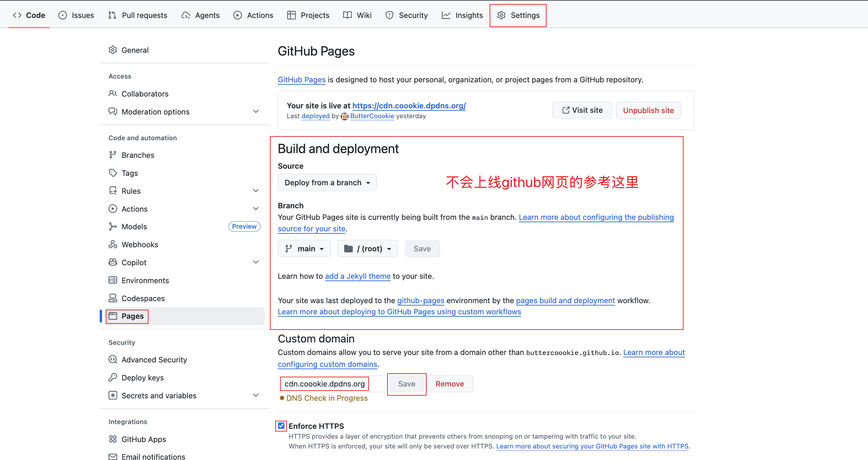The height and width of the screenshot is (460, 868).
Task: Click the Tags icon in sidebar
Action: [113, 173]
